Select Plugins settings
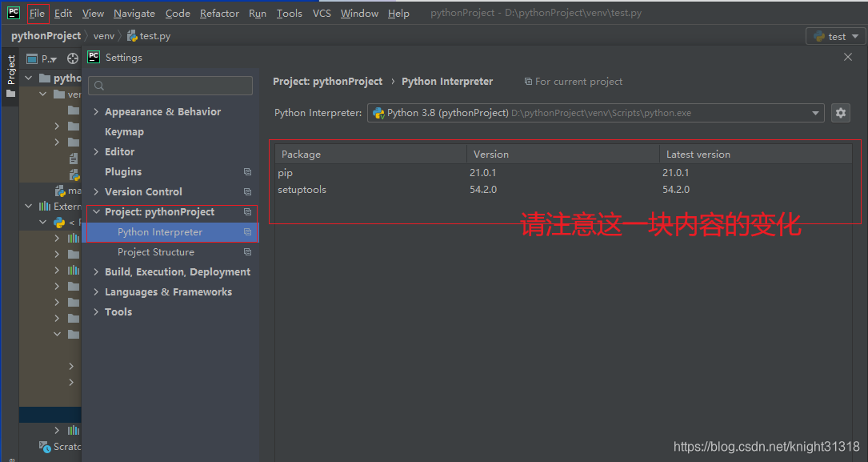The width and height of the screenshot is (868, 462). 123,171
